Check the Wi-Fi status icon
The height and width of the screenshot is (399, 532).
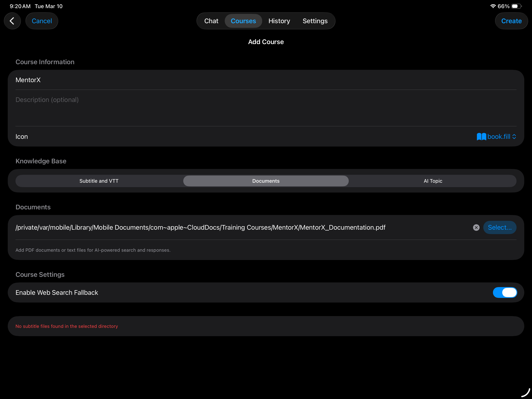[x=493, y=6]
